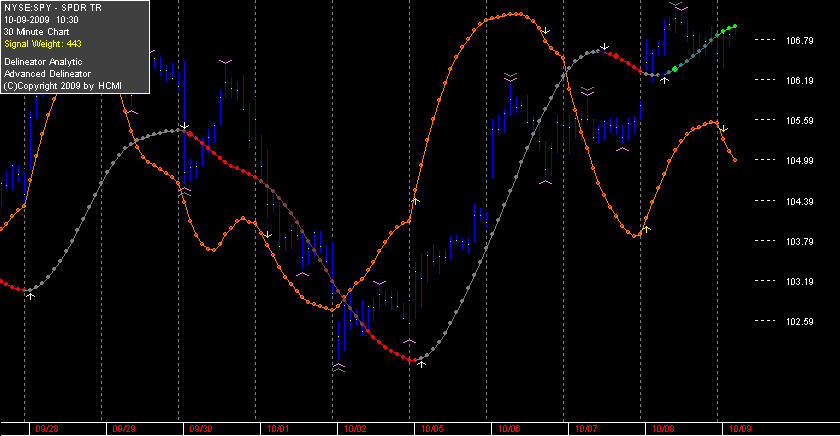Click the 30 Minute Chart label

[36, 32]
